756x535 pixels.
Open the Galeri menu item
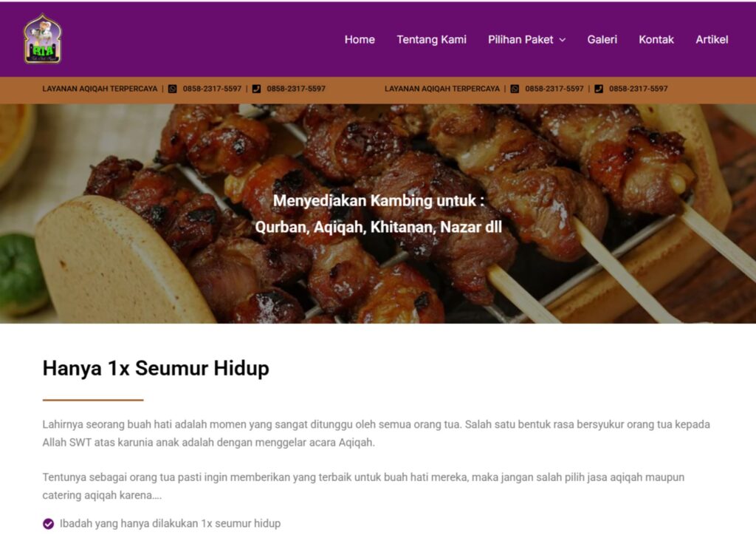(602, 40)
